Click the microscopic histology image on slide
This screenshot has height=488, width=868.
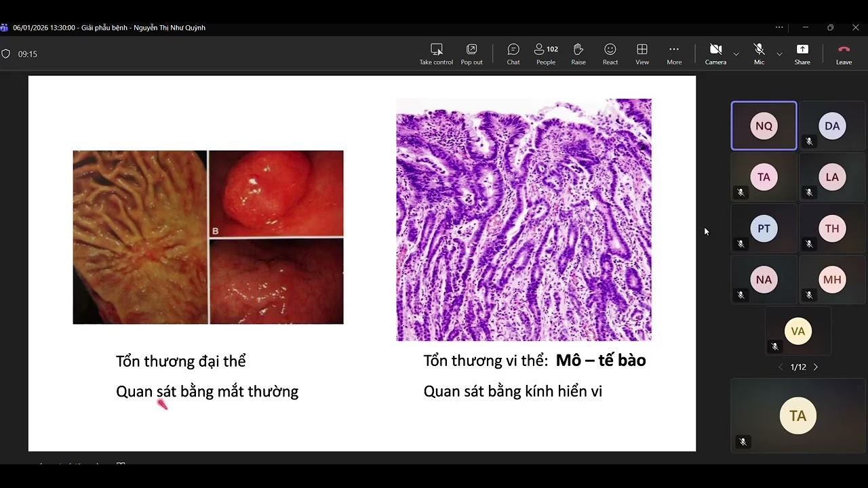[x=524, y=220]
